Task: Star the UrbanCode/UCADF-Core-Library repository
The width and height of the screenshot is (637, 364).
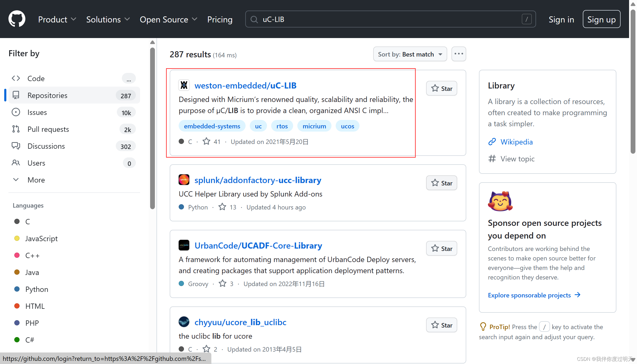Action: 441,249
